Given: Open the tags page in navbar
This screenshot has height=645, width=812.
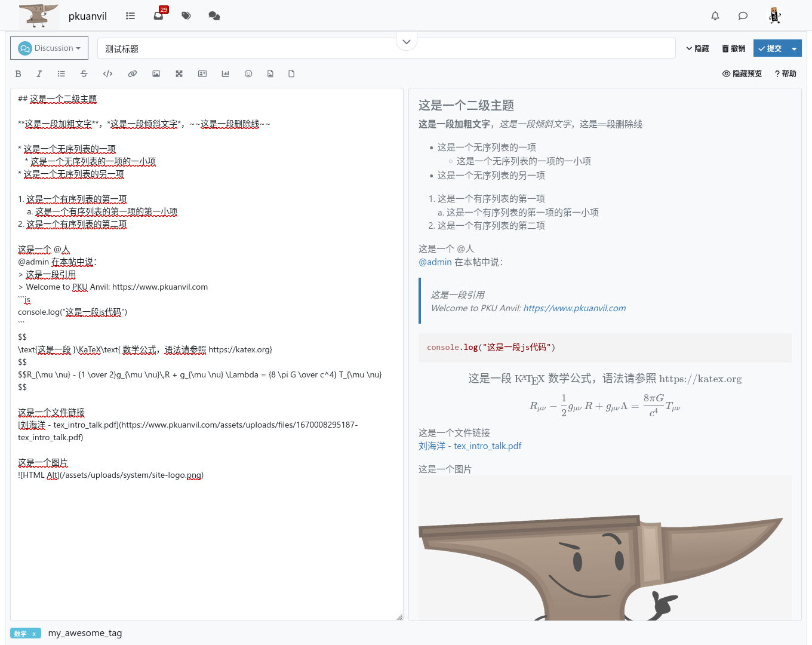Looking at the screenshot, I should pos(186,16).
